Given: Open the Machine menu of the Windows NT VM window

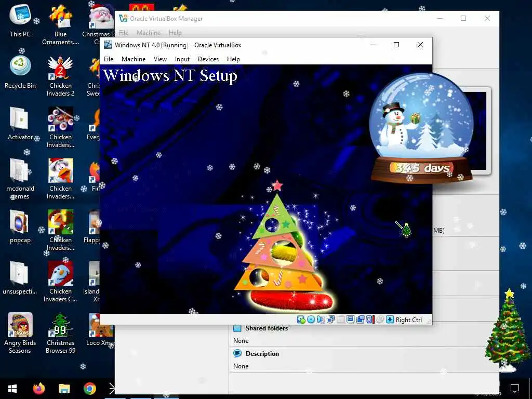Looking at the screenshot, I should click(x=134, y=59).
